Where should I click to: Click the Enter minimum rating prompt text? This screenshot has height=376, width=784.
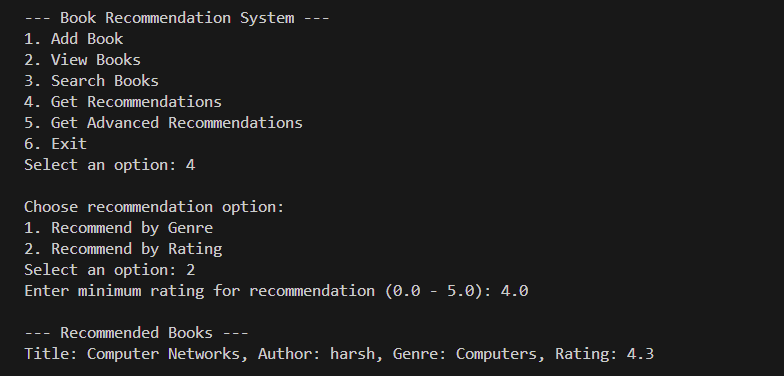258,291
